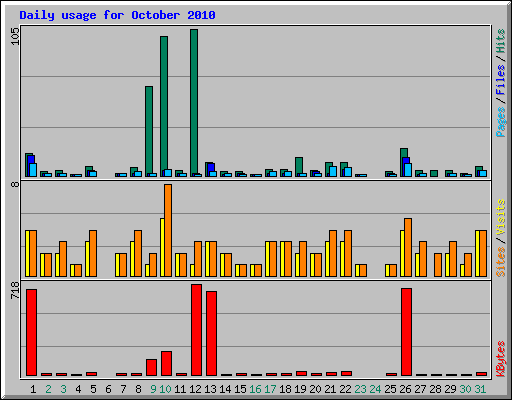Click the cyan "Pages" legend label
The image size is (512, 400).
pos(500,122)
